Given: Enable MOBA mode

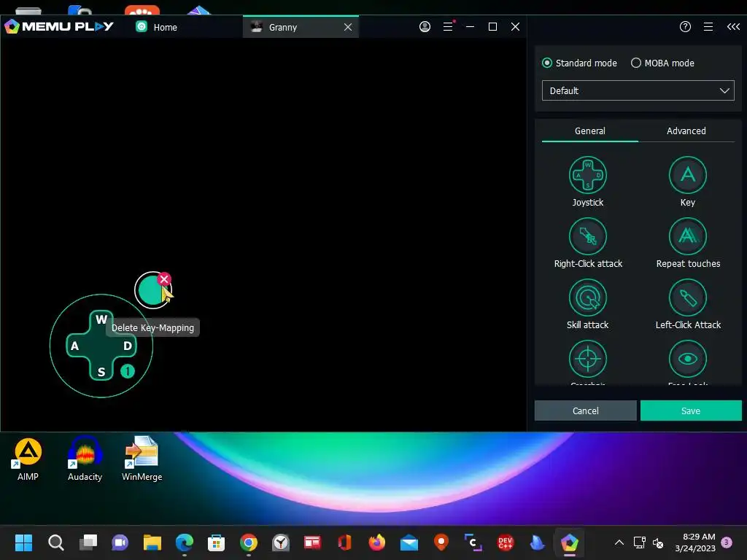Looking at the screenshot, I should tap(662, 63).
